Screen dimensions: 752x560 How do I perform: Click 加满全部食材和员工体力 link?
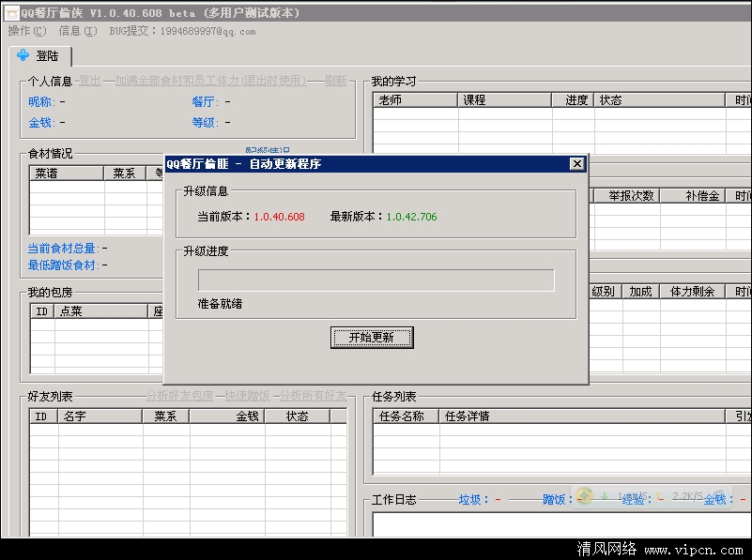click(210, 81)
